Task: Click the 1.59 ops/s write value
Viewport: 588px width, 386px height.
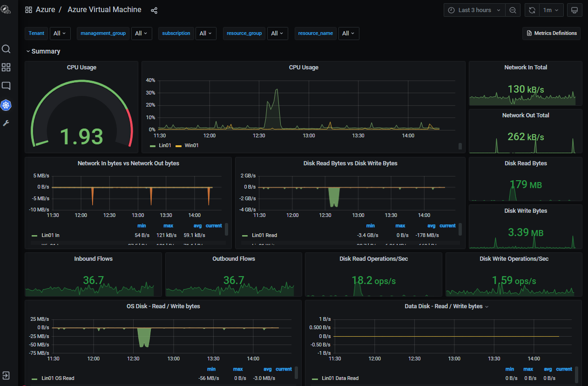Action: 514,280
